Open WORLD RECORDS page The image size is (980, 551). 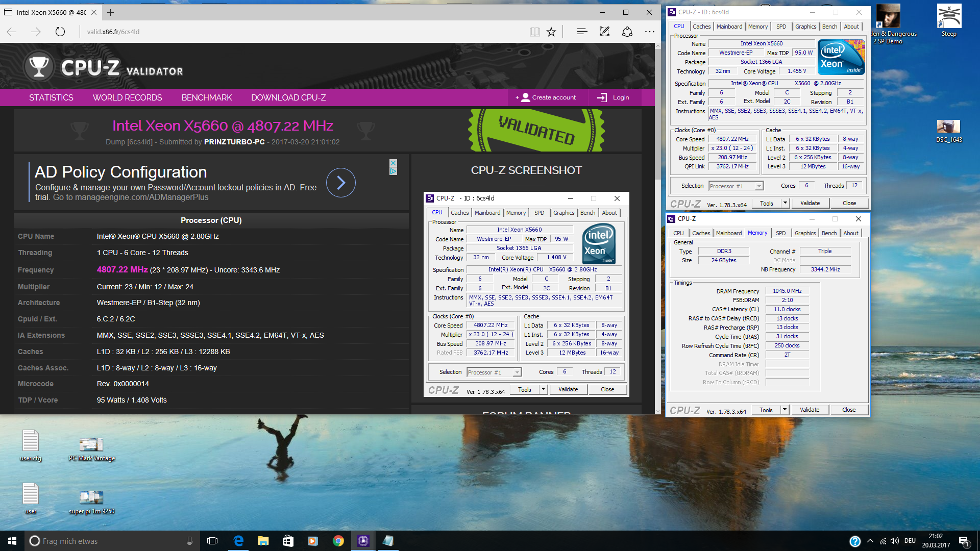pos(127,97)
